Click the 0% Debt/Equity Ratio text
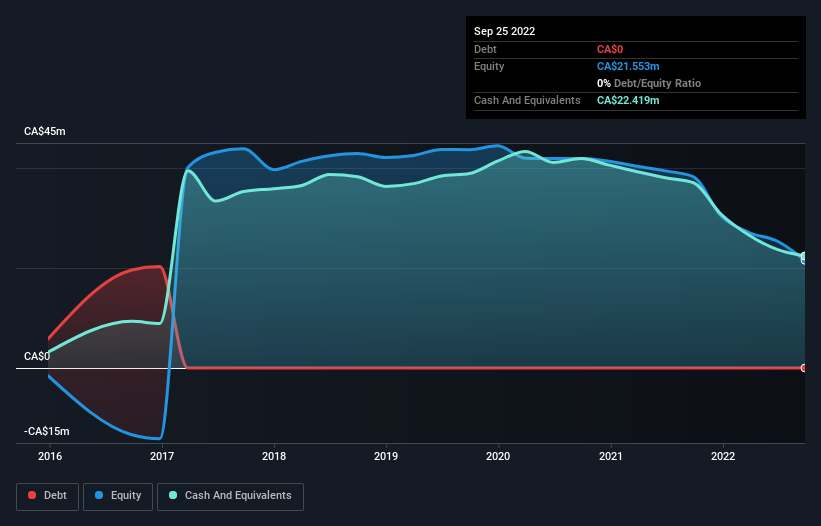Viewport: 821px width, 526px height. [x=649, y=83]
